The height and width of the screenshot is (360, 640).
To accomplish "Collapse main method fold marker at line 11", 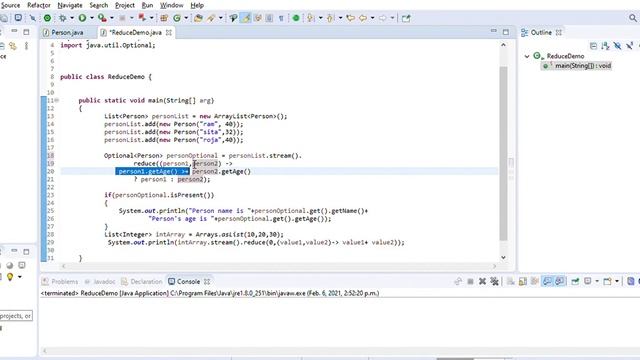I will click(57, 100).
